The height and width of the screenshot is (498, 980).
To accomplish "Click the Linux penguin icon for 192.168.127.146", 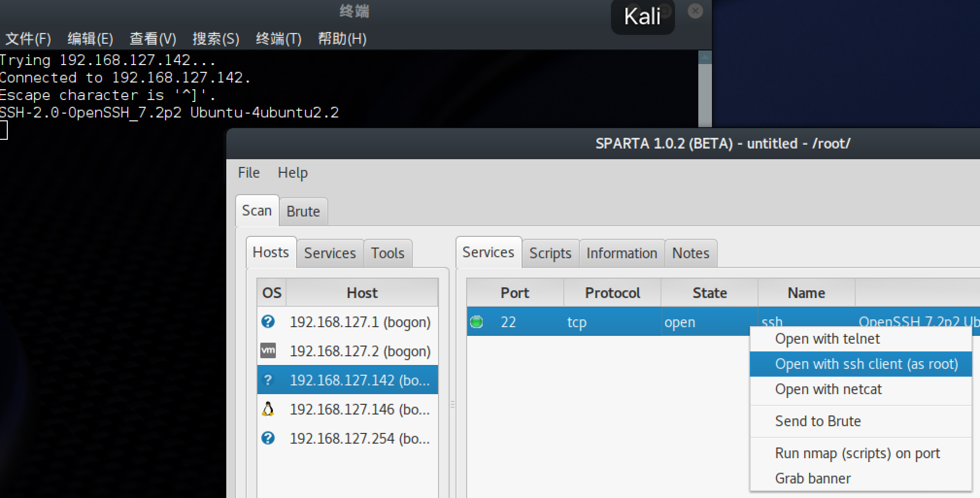I will pos(268,409).
